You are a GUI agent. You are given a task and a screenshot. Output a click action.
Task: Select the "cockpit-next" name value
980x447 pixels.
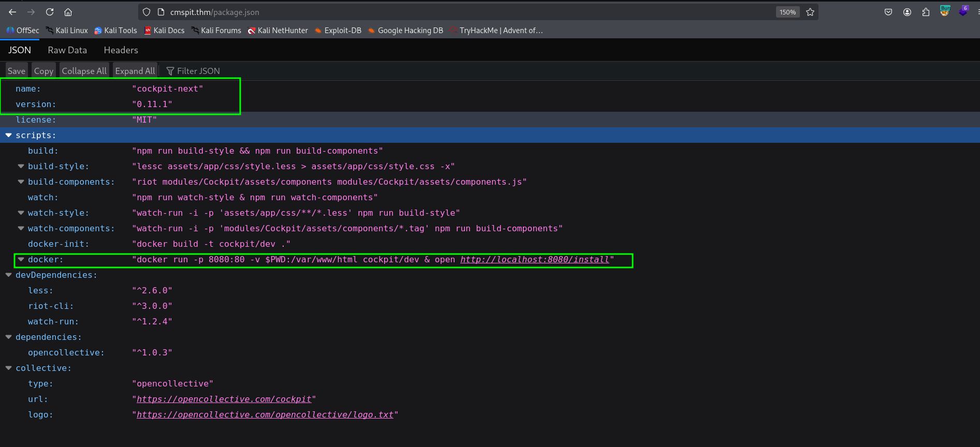[168, 88]
